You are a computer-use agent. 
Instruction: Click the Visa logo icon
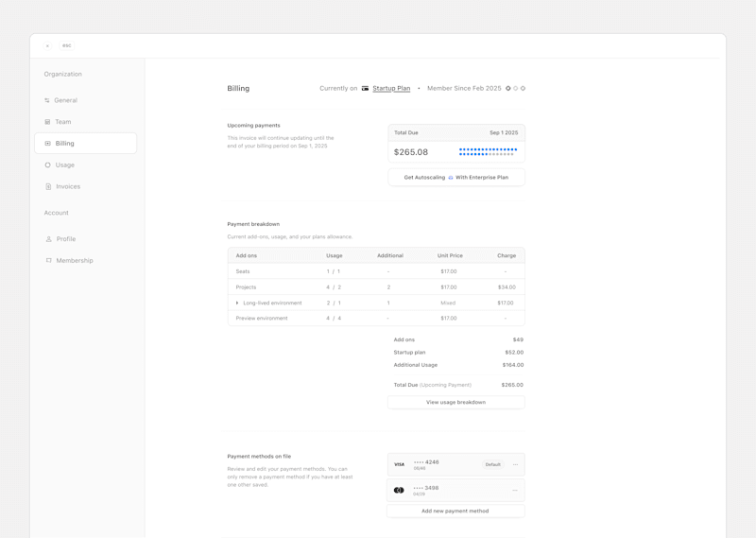click(x=399, y=464)
